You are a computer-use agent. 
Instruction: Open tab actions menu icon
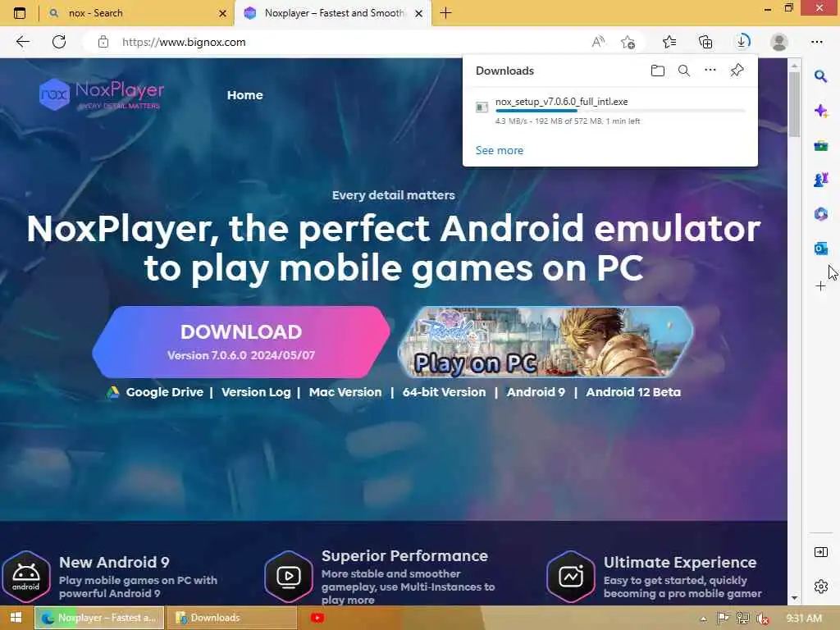pyautogui.click(x=20, y=13)
